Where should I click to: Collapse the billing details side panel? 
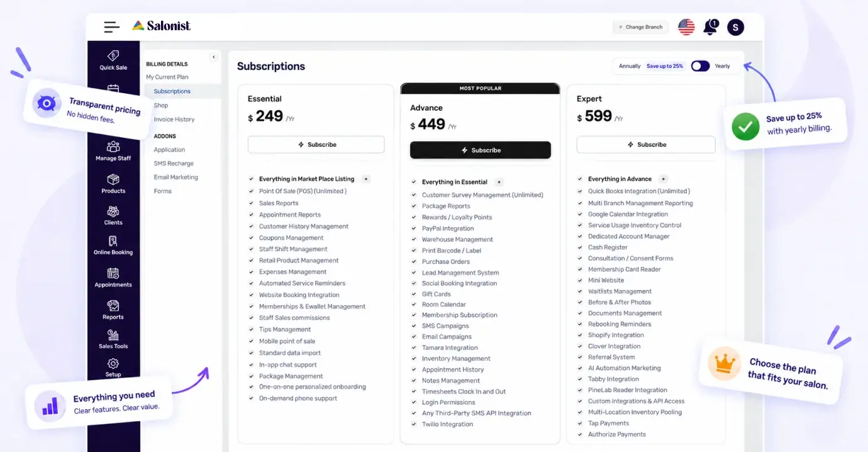(x=213, y=57)
